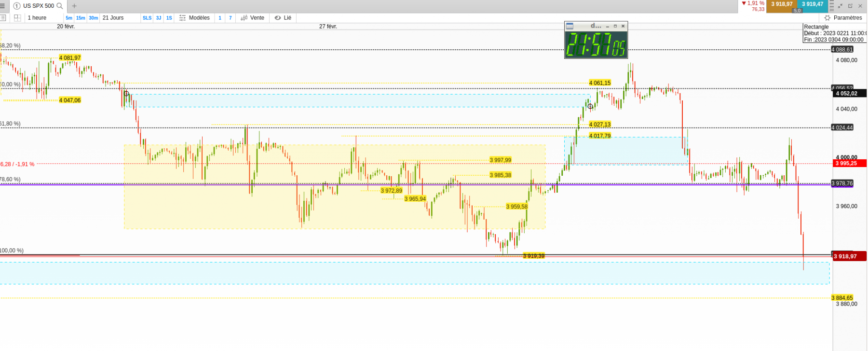Image resolution: width=868 pixels, height=351 pixels.
Task: Click the blue buy price 3 919,47
Action: 813,4
